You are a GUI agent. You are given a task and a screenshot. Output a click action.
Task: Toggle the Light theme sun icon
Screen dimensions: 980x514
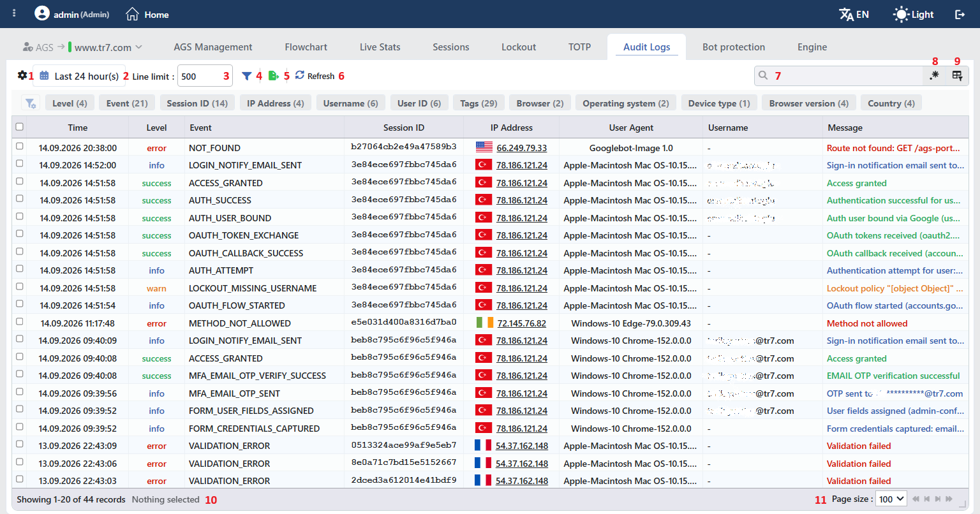click(x=900, y=14)
